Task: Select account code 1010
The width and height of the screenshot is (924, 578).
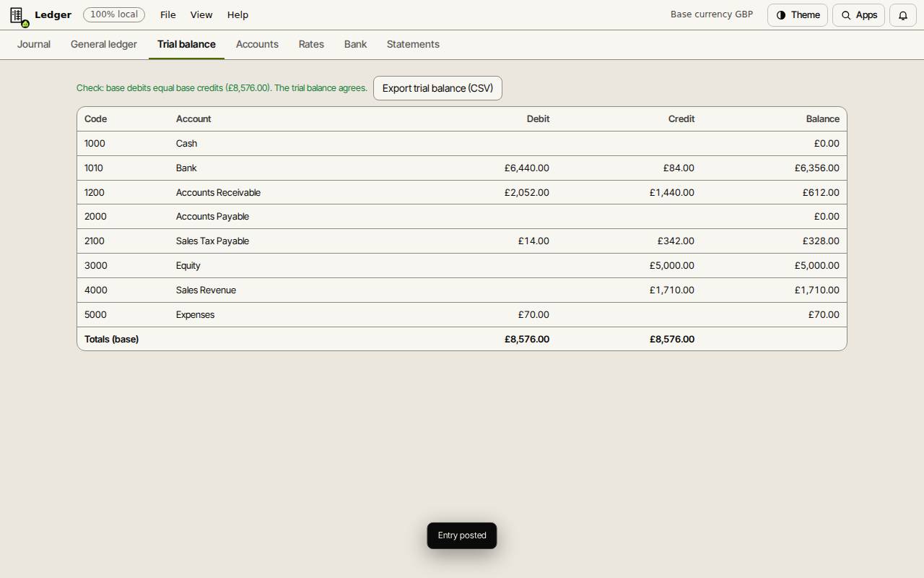Action: coord(94,168)
